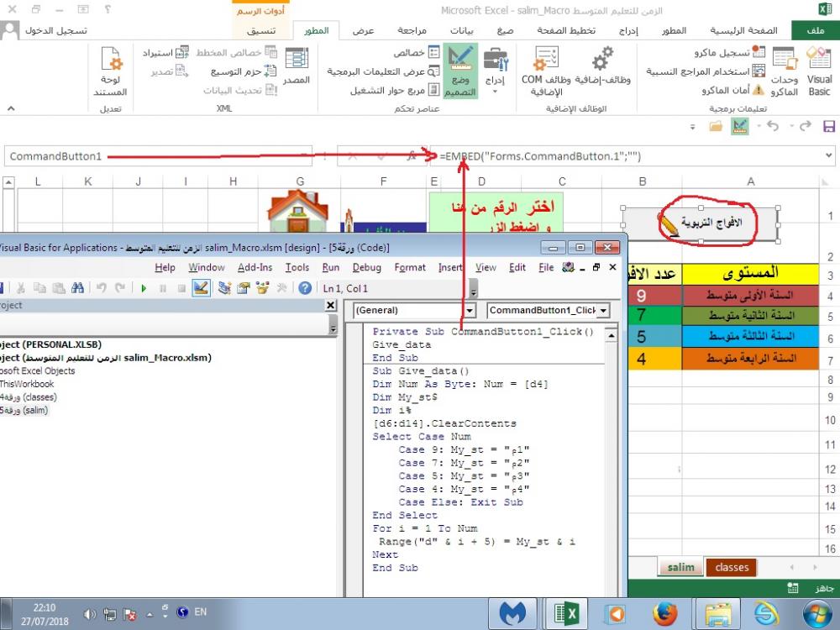
Task: Open the Add-ins dialog (وظائف-إضافية)
Action: 602,66
